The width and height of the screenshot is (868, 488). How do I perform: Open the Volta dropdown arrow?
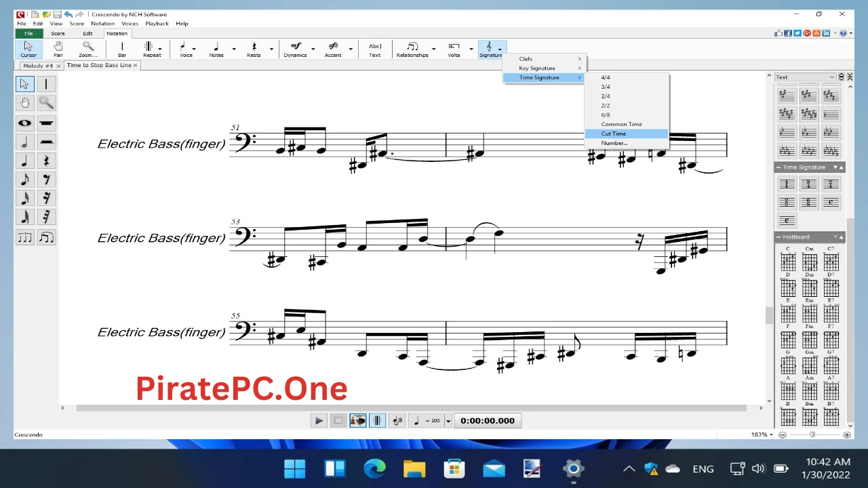click(471, 49)
